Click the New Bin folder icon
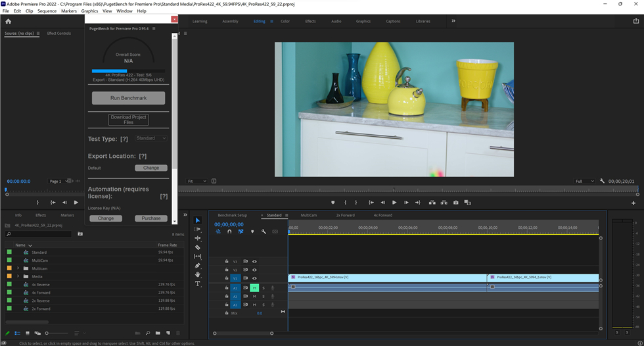Viewport: 644px width, 346px height. pyautogui.click(x=158, y=334)
